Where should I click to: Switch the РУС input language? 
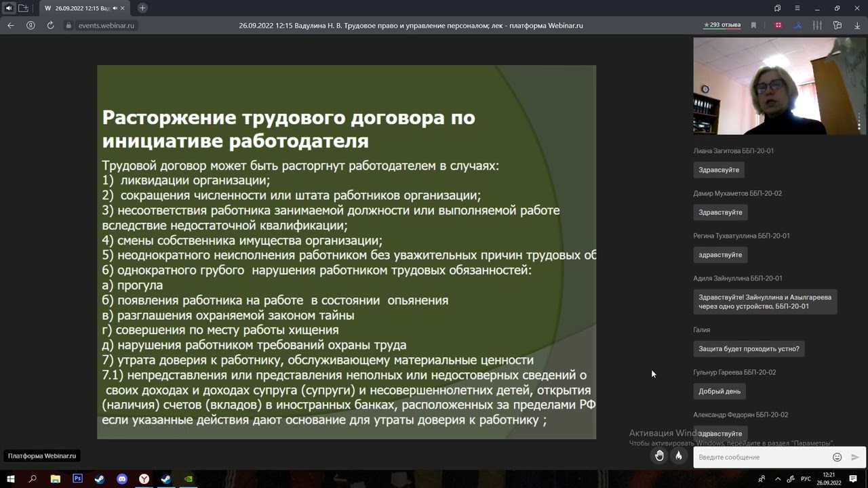pyautogui.click(x=806, y=479)
